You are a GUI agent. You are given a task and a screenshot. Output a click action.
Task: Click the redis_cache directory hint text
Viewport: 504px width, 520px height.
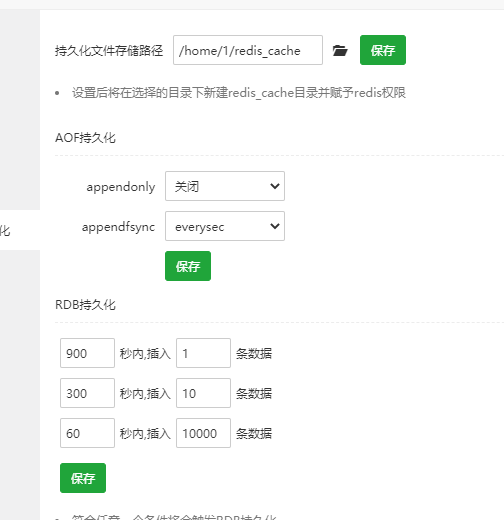[239, 93]
